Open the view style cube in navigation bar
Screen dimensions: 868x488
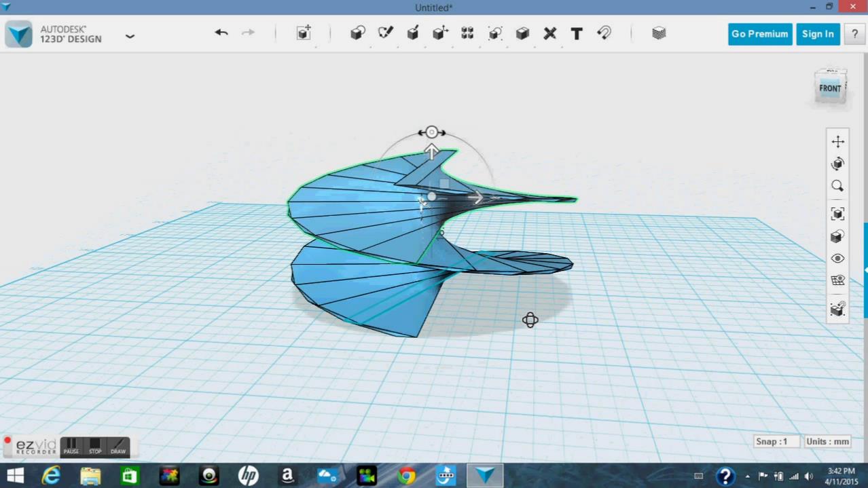point(837,236)
